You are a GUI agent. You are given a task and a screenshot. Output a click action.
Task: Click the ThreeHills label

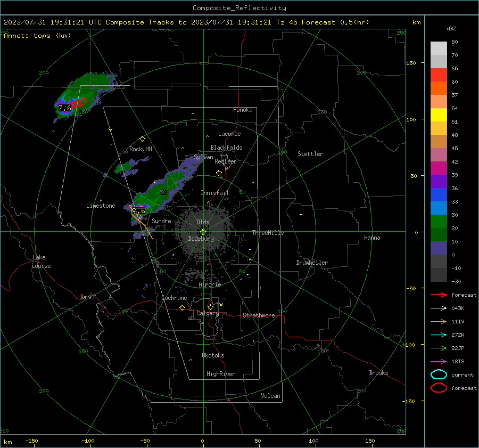[268, 233]
